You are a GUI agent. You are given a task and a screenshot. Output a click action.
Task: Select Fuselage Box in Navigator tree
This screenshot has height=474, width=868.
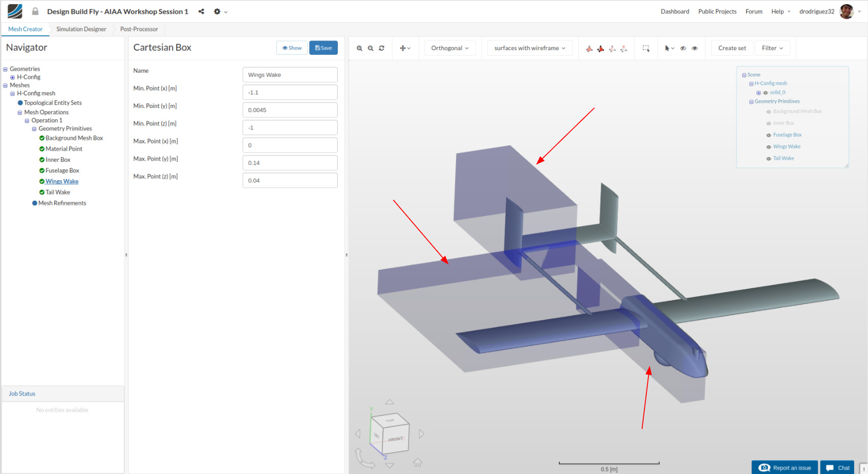coord(62,170)
